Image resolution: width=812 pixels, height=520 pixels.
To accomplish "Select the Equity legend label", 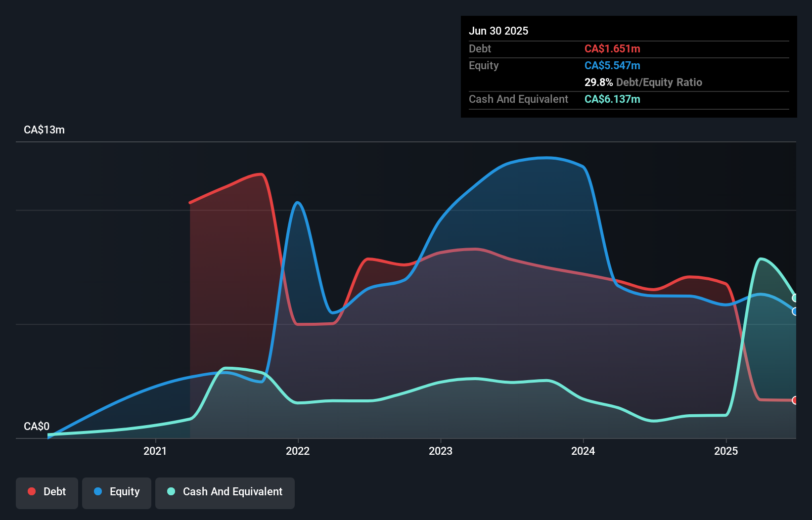I will click(x=125, y=491).
